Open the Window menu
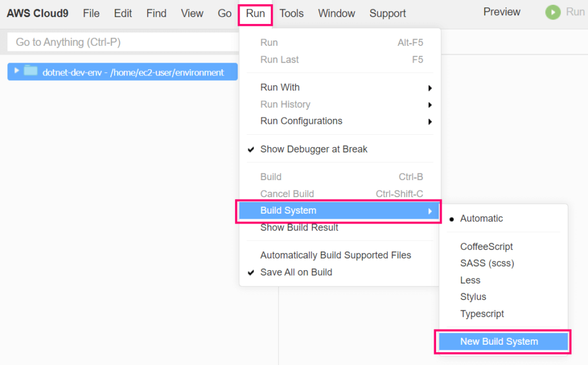 click(336, 13)
